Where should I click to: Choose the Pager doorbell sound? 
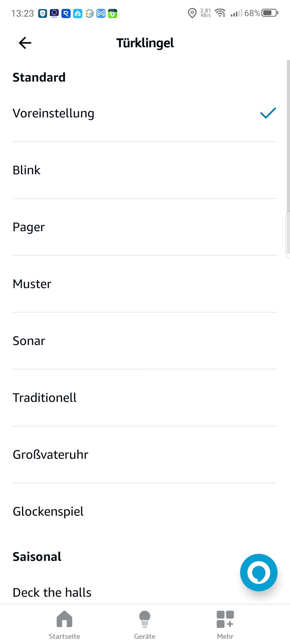(29, 227)
